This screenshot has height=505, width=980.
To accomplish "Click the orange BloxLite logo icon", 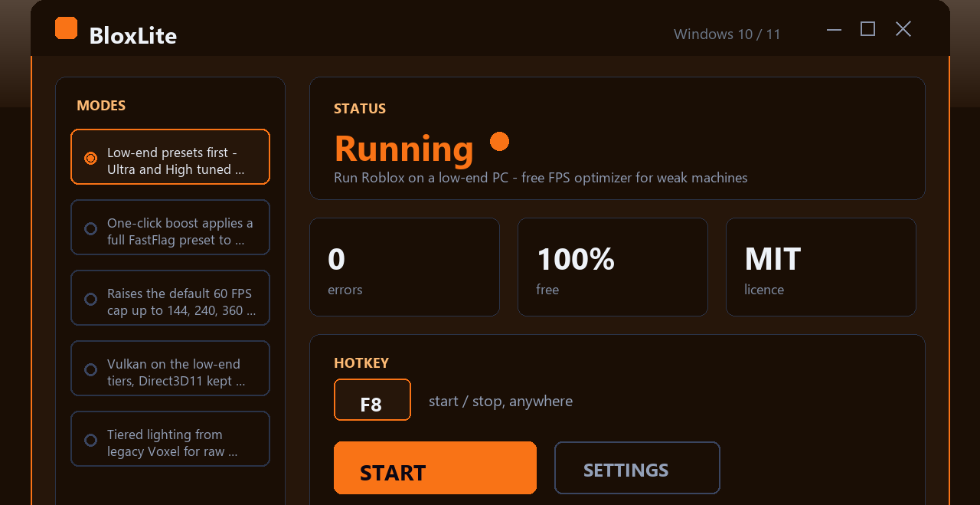I will click(67, 28).
